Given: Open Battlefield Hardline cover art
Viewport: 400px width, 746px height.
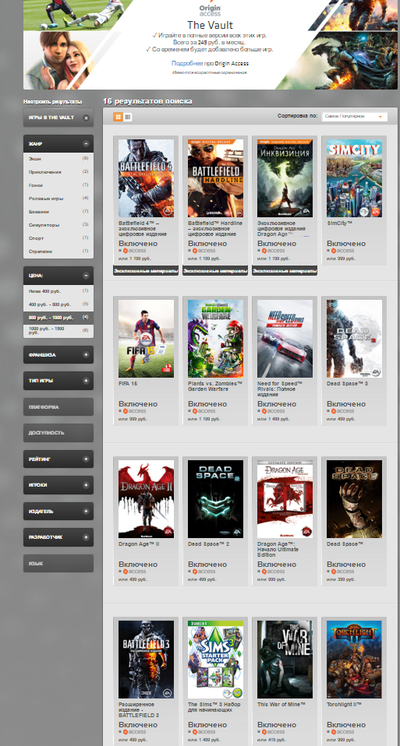Looking at the screenshot, I should coord(215,178).
